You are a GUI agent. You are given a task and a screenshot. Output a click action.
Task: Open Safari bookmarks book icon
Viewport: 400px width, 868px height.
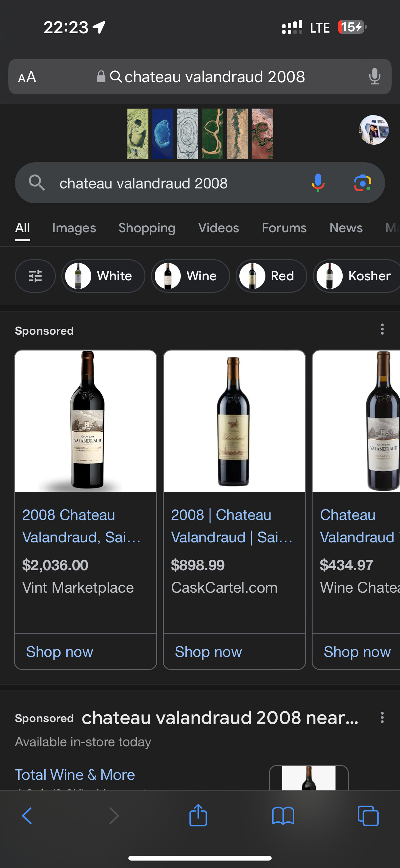coord(283,816)
